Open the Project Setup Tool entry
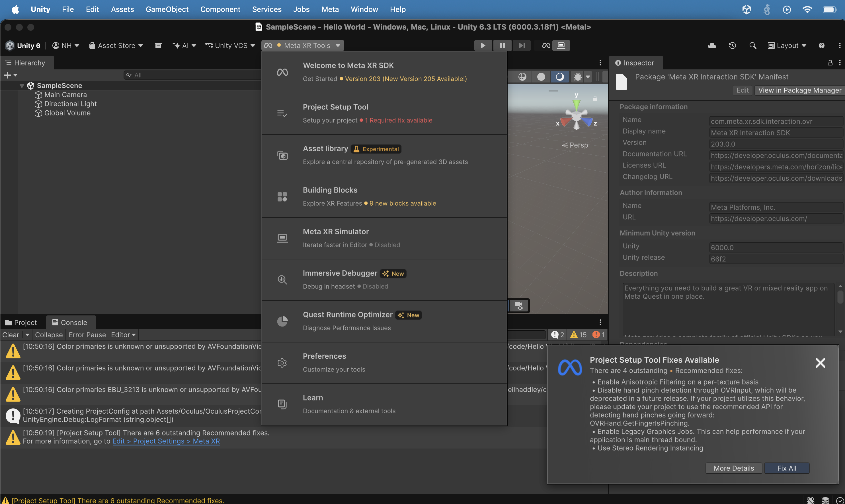 pyautogui.click(x=384, y=113)
